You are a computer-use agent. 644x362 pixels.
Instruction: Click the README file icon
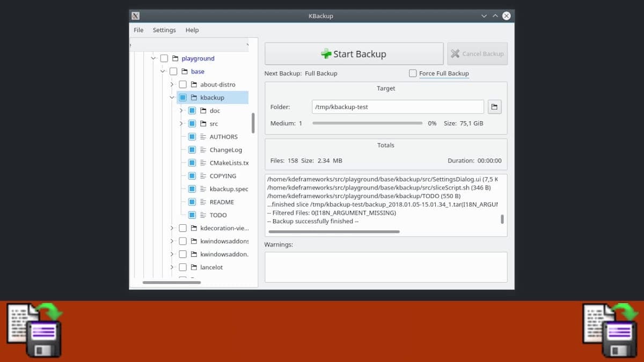[203, 202]
